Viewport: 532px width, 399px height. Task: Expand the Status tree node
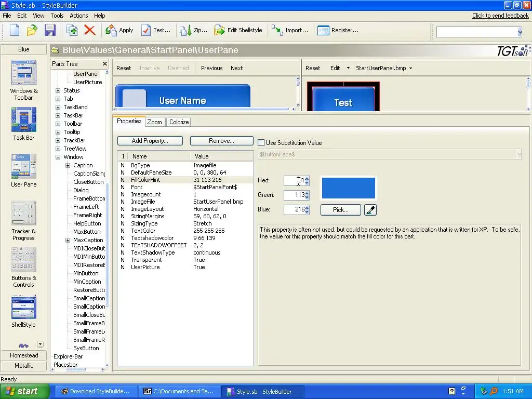(58, 90)
